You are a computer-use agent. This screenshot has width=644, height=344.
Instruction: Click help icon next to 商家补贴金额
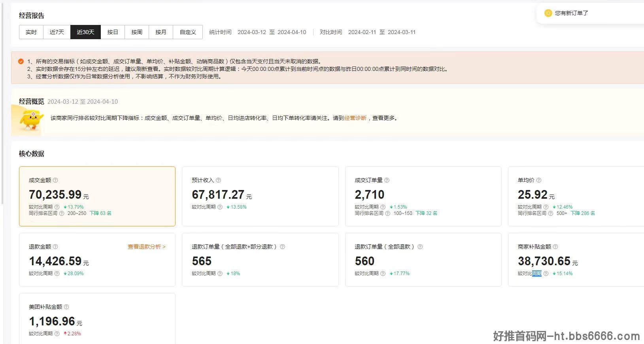[555, 247]
